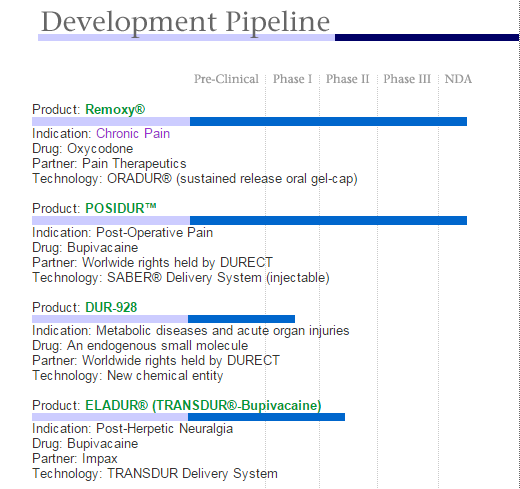Open the DUR-928 product link

[x=111, y=307]
